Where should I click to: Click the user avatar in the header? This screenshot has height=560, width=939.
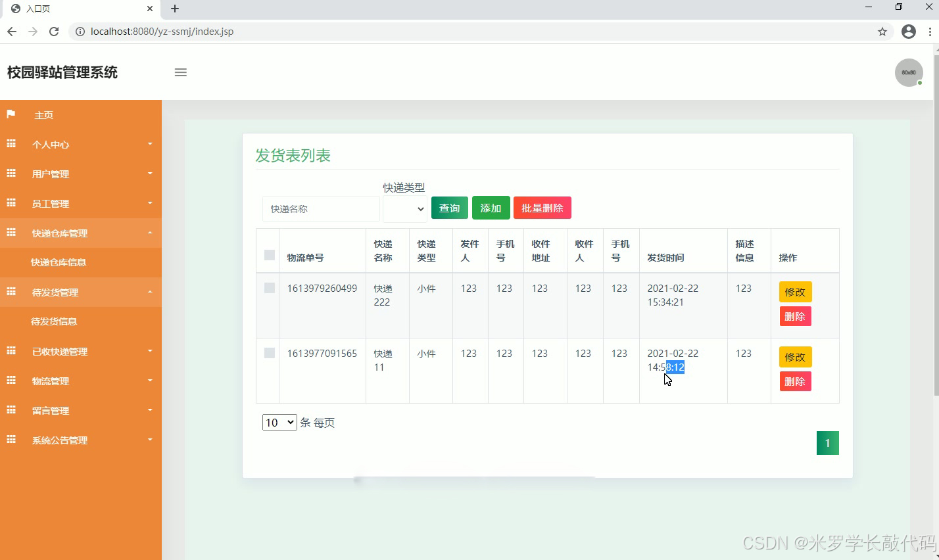point(908,72)
